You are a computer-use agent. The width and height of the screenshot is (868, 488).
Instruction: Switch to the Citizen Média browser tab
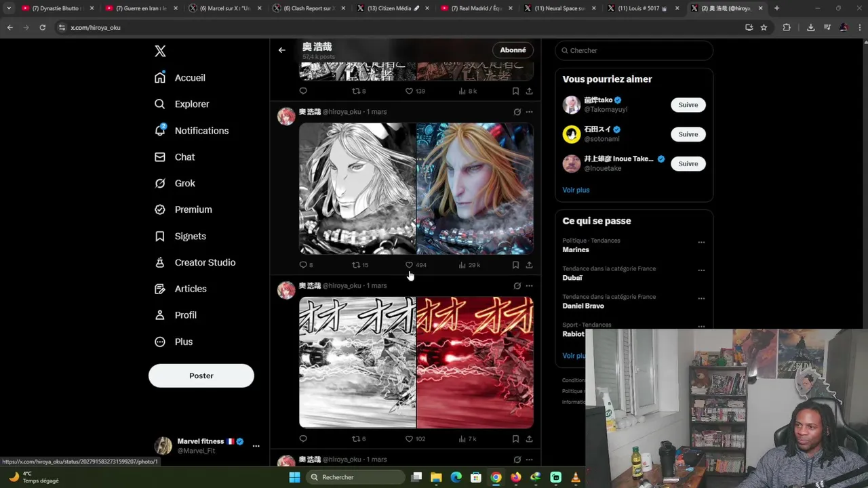[393, 8]
